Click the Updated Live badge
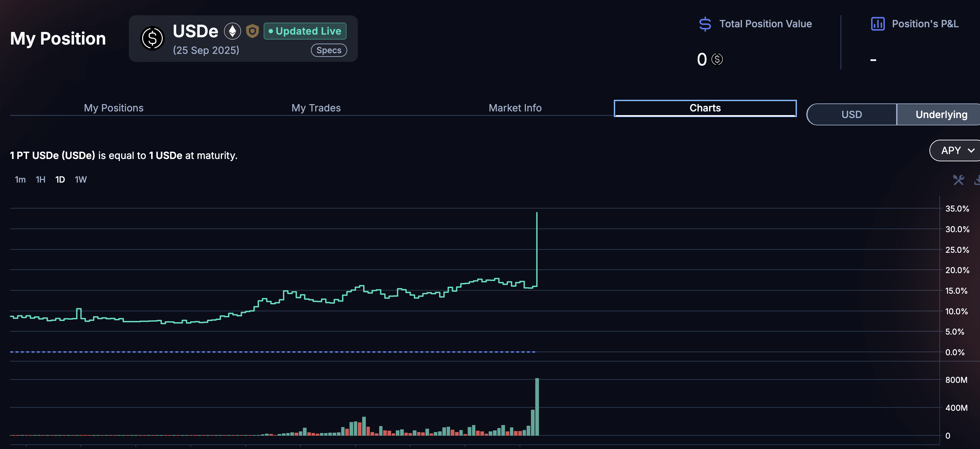This screenshot has width=980, height=449. [x=305, y=31]
